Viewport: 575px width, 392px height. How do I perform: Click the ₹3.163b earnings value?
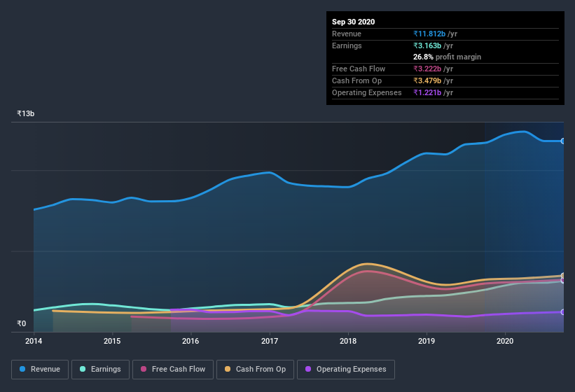pyautogui.click(x=427, y=45)
